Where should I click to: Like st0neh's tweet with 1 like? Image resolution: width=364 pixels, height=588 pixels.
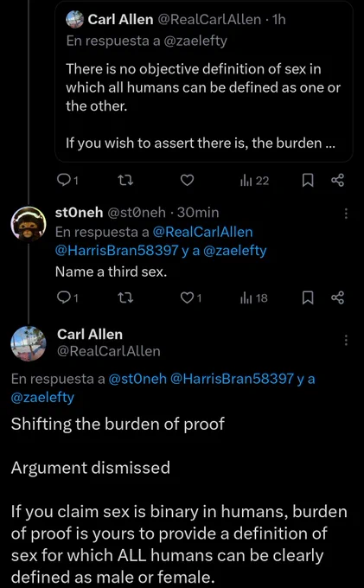coord(191,298)
